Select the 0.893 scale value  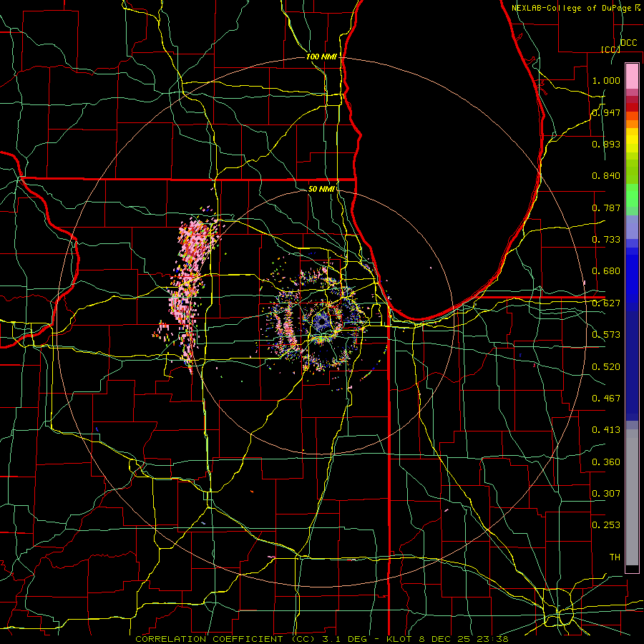[x=606, y=144]
